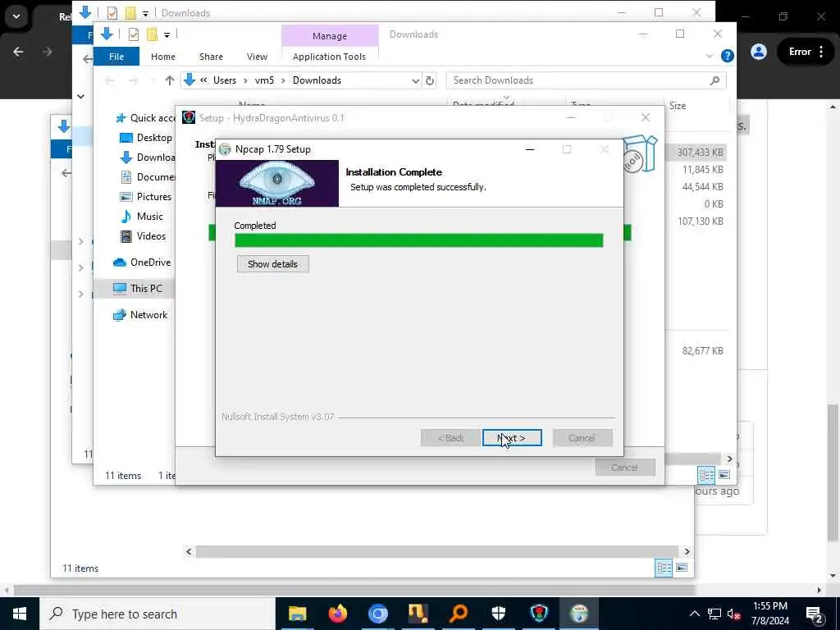This screenshot has width=840, height=630.
Task: Open the browser profile avatar
Action: click(x=759, y=52)
